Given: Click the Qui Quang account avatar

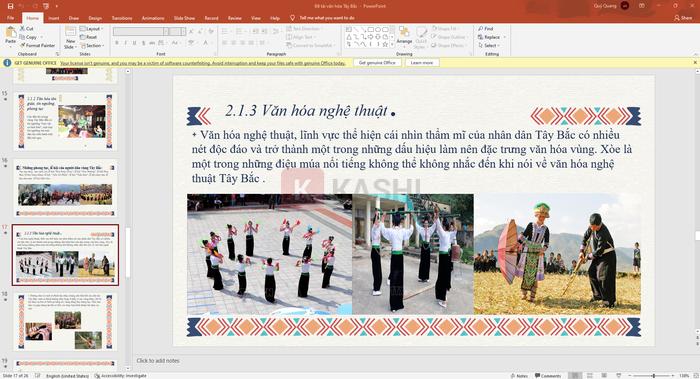Looking at the screenshot, I should click(x=625, y=6).
